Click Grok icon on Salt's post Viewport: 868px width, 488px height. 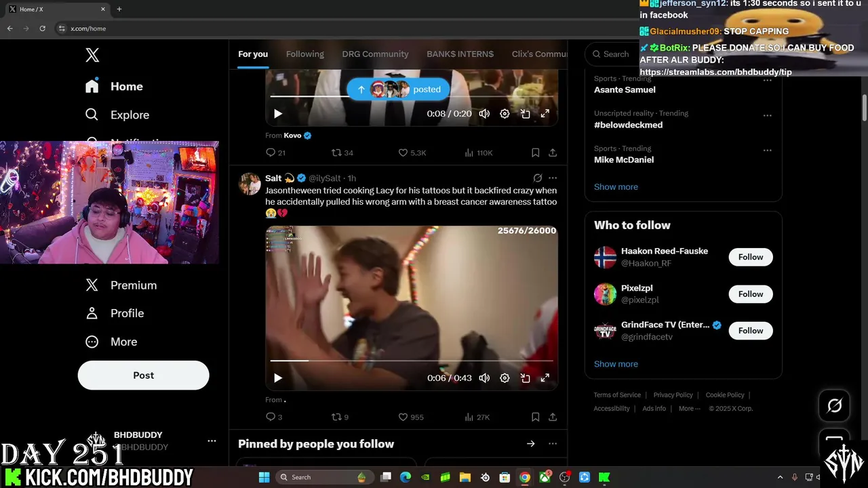[x=538, y=178]
